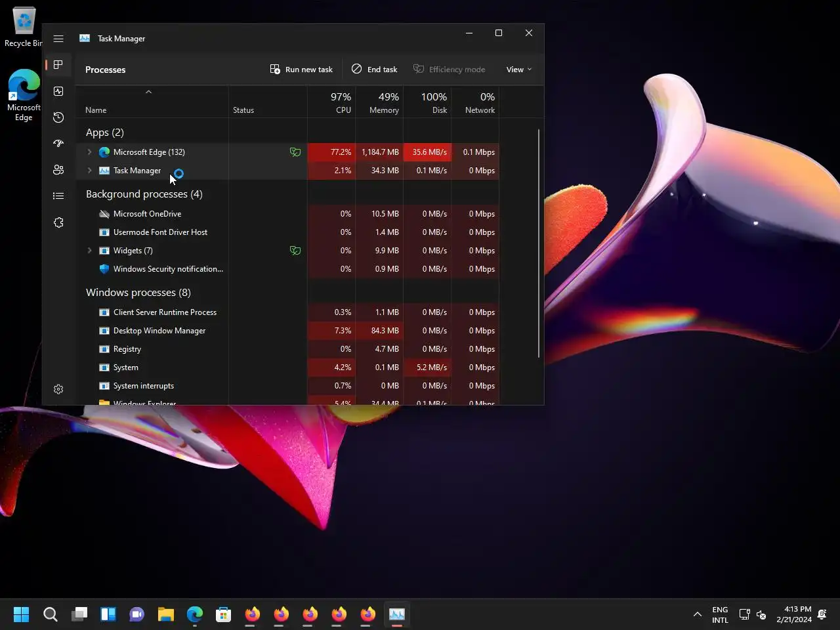The width and height of the screenshot is (840, 630).
Task: Open Microsoft Edge from the taskbar
Action: pos(195,614)
